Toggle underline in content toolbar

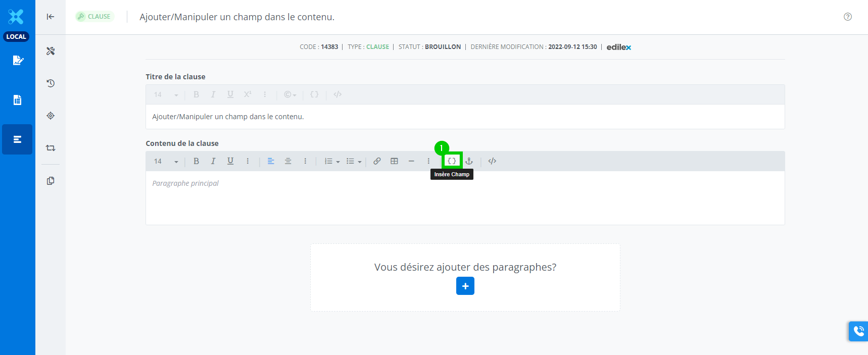pyautogui.click(x=230, y=161)
